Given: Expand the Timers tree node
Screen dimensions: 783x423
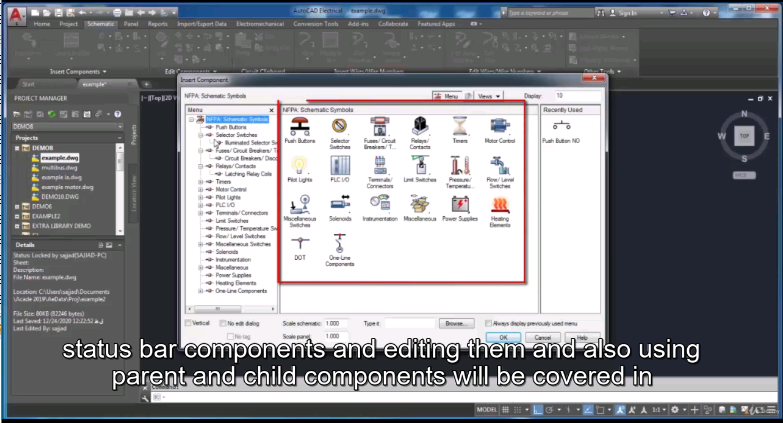Looking at the screenshot, I should coord(200,182).
